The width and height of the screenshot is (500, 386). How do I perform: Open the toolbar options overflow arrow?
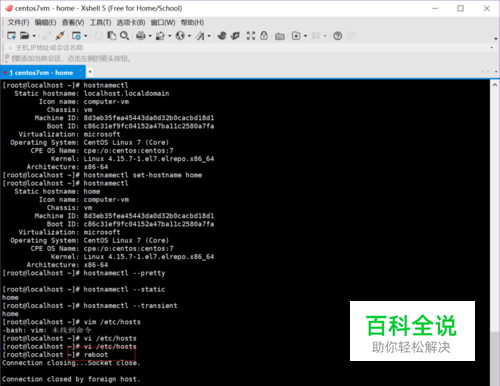pyautogui.click(x=496, y=39)
